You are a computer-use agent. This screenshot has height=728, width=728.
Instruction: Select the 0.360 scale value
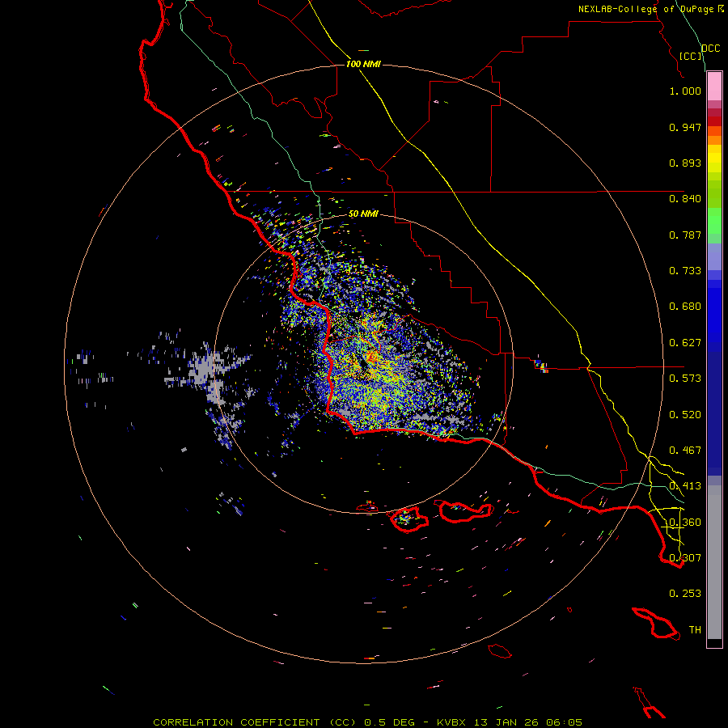[685, 523]
